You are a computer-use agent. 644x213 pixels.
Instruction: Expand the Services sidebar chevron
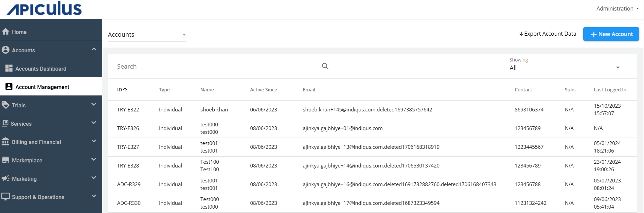94,123
